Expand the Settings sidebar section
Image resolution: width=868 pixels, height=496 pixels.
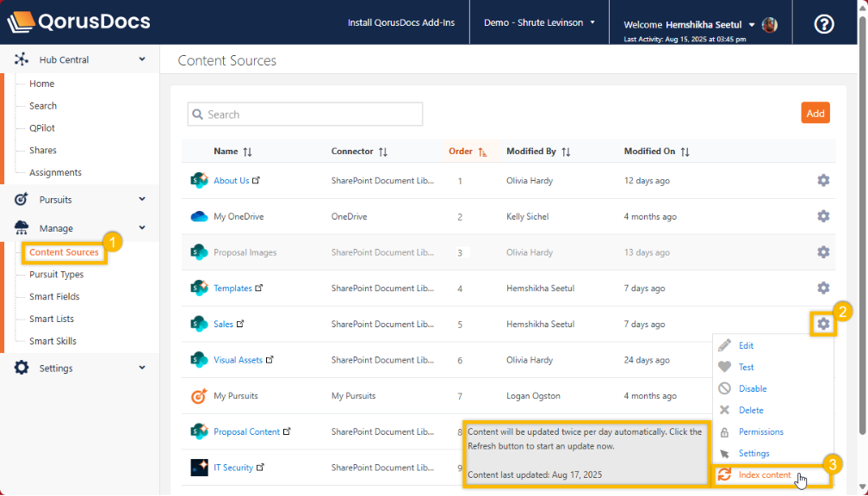142,368
